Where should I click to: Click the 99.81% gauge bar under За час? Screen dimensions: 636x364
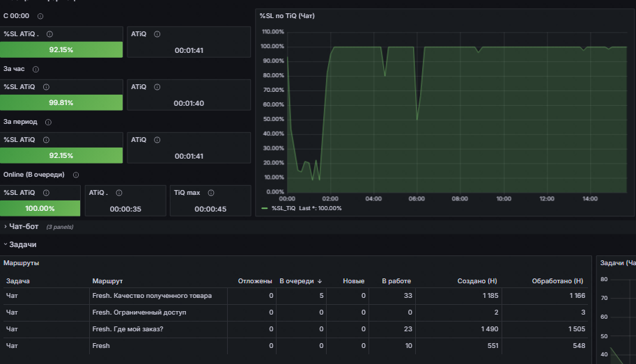point(61,102)
